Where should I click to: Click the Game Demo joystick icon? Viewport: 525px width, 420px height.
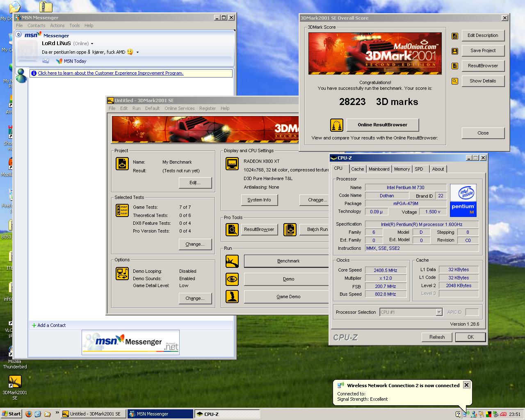click(x=232, y=297)
